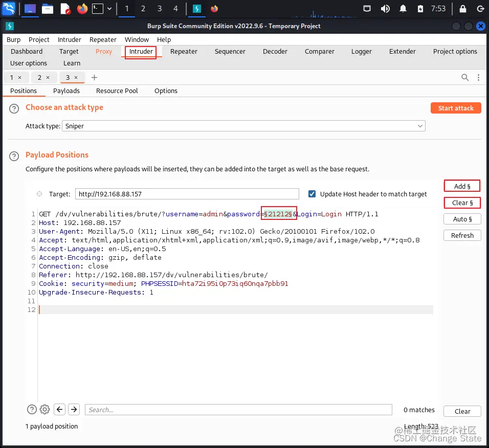Open the User options tab
The width and height of the screenshot is (489, 448).
coord(28,63)
